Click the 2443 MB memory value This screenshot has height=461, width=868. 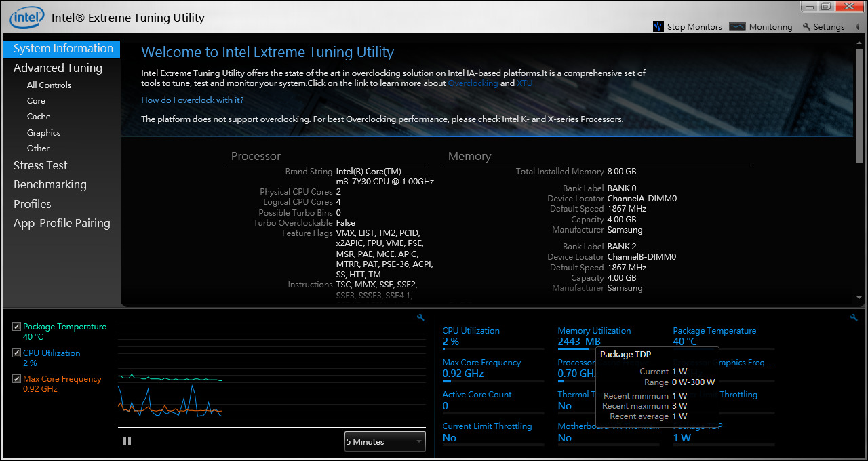point(579,342)
